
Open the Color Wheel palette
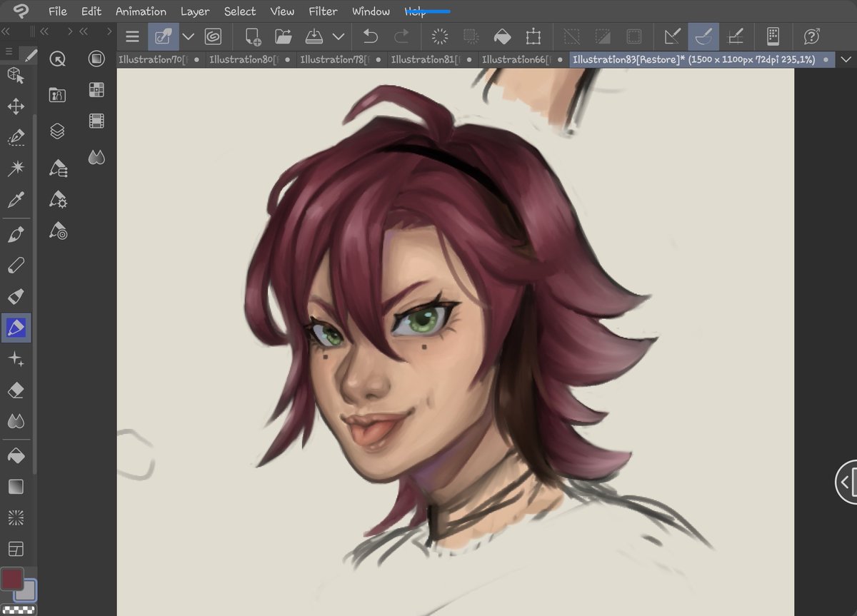click(96, 59)
